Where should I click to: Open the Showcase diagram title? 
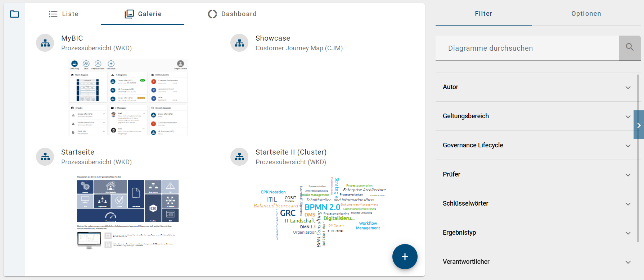coord(273,38)
